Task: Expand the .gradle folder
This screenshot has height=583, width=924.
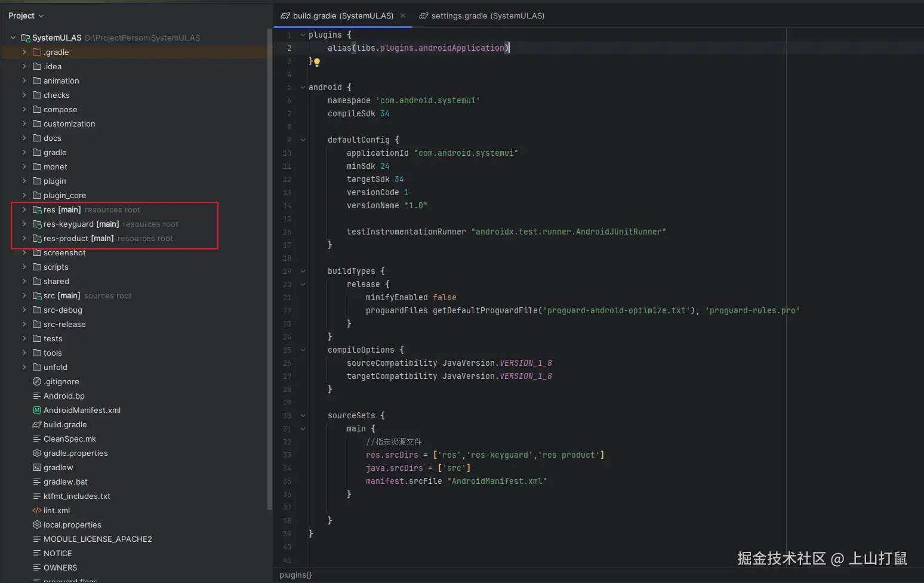Action: 24,52
